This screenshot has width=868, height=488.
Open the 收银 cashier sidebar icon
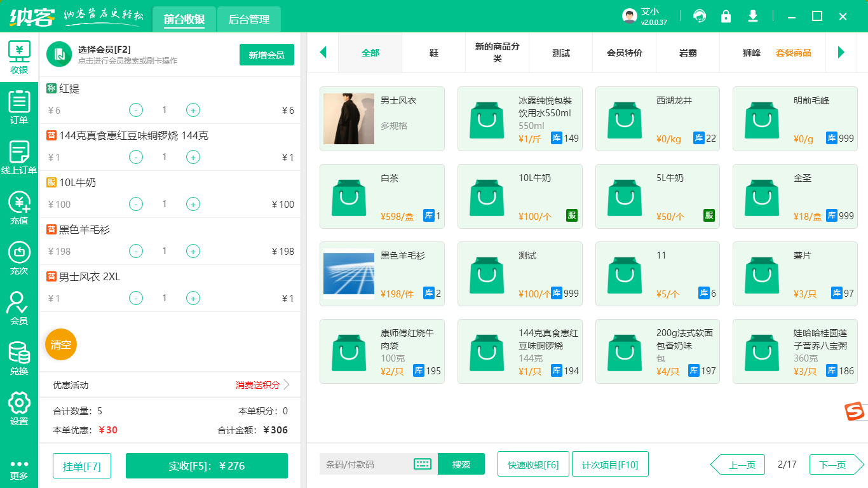pyautogui.click(x=19, y=58)
